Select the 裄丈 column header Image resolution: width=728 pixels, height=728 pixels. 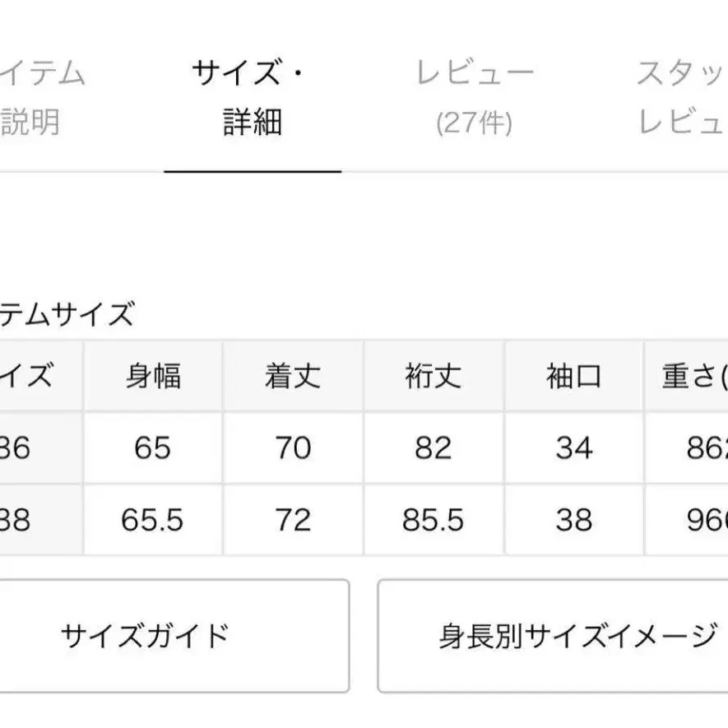coord(434,377)
